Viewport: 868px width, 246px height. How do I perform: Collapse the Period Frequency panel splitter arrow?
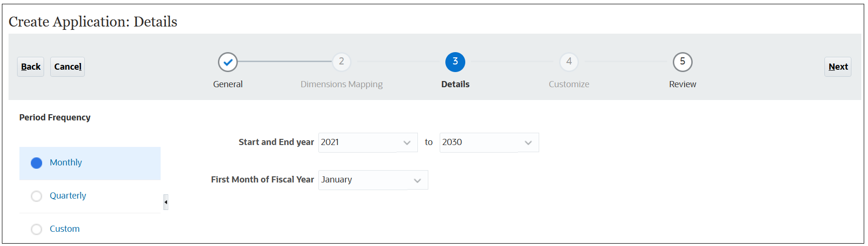click(166, 202)
